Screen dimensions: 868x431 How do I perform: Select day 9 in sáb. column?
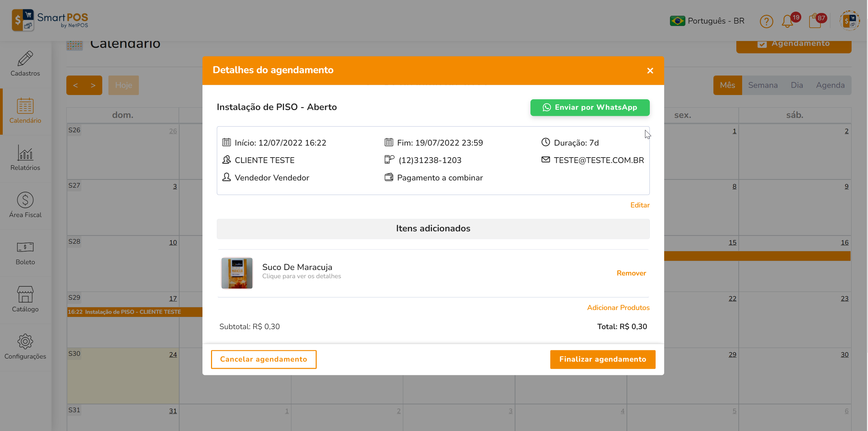846,186
